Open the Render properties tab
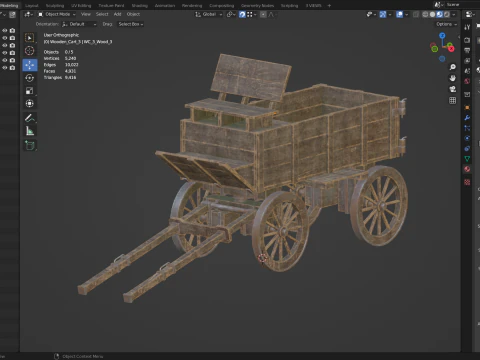The image size is (480, 360). (467, 40)
